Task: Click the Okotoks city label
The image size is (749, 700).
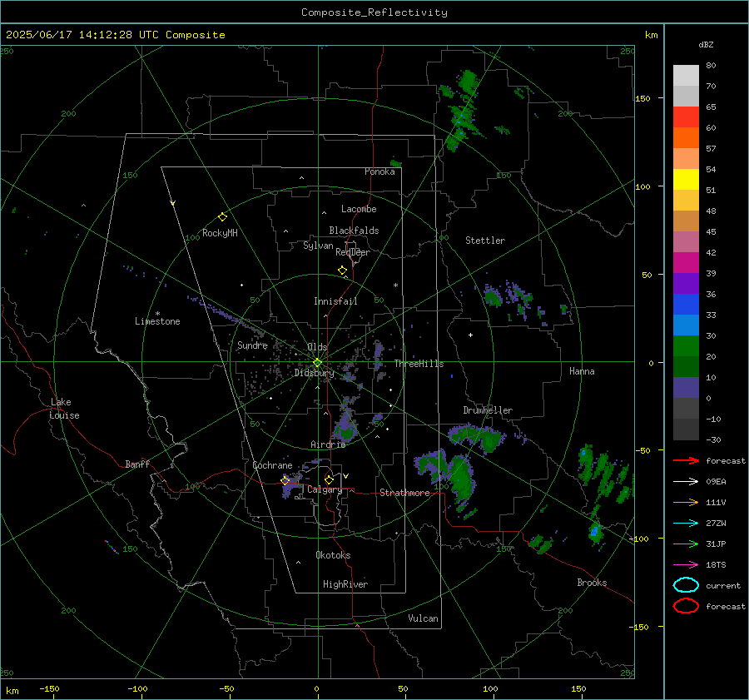Action: pos(333,555)
